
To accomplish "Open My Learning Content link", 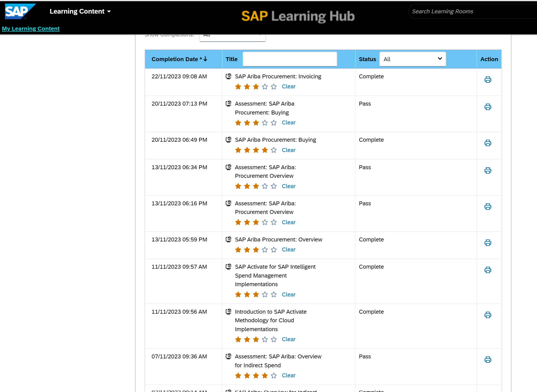I will pos(31,29).
